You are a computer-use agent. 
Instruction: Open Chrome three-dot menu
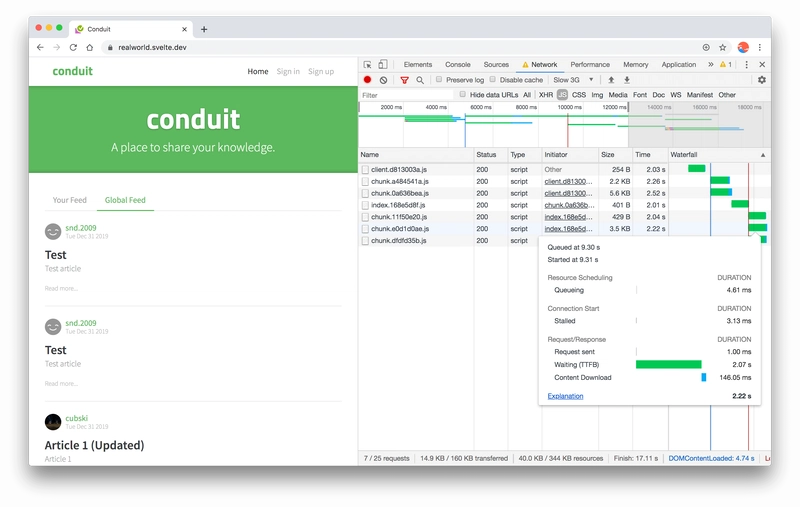coord(760,47)
